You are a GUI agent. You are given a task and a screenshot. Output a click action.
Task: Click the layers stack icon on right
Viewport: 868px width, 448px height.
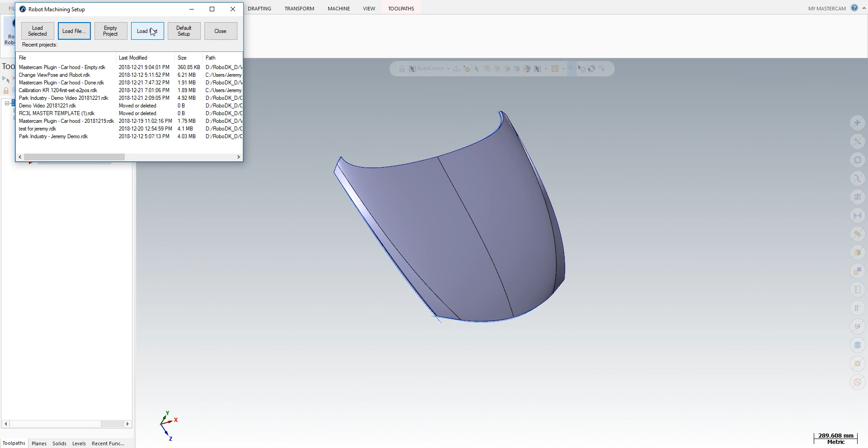pyautogui.click(x=857, y=345)
